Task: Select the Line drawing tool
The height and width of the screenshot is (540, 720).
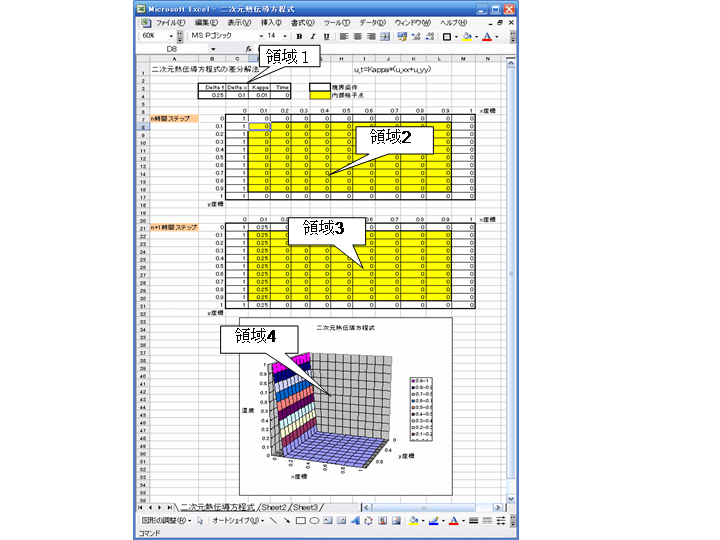Action: tap(273, 520)
